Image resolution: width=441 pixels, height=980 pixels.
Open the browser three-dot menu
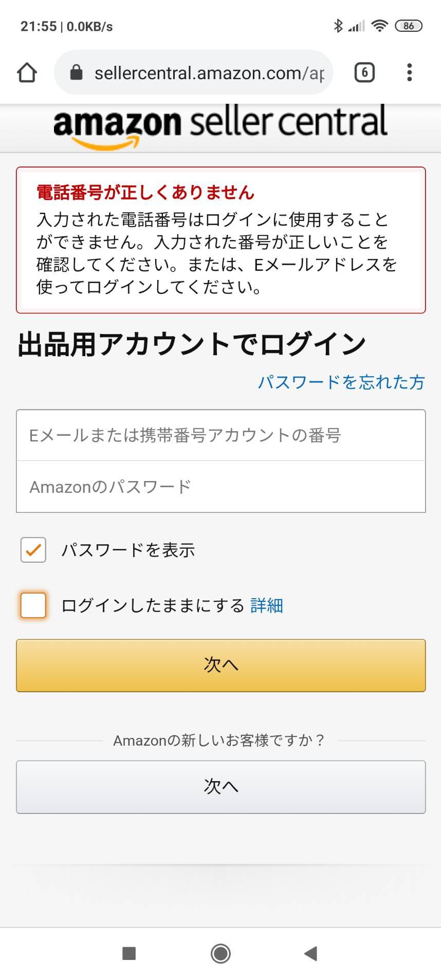pos(409,72)
